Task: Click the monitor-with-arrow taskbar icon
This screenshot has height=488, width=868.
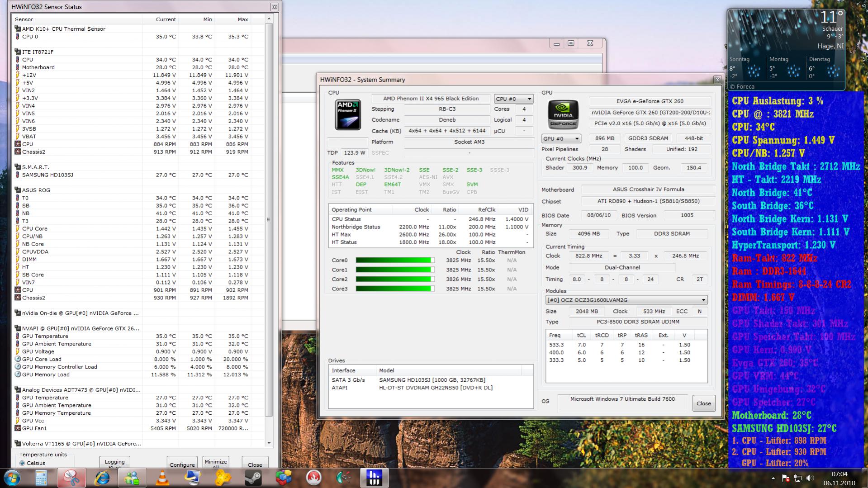Action: [x=193, y=478]
